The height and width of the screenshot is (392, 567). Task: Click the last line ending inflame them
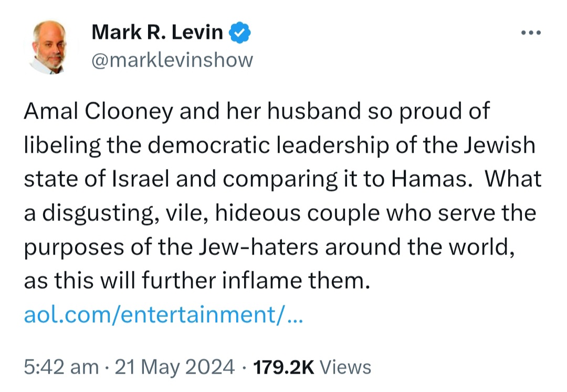pos(197,281)
